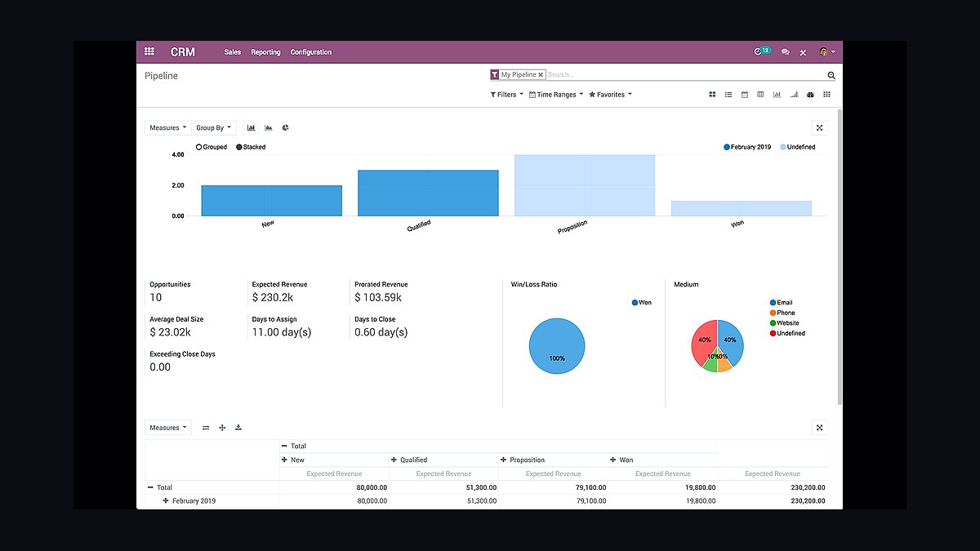Open the apps grid menu
980x551 pixels.
[x=149, y=51]
